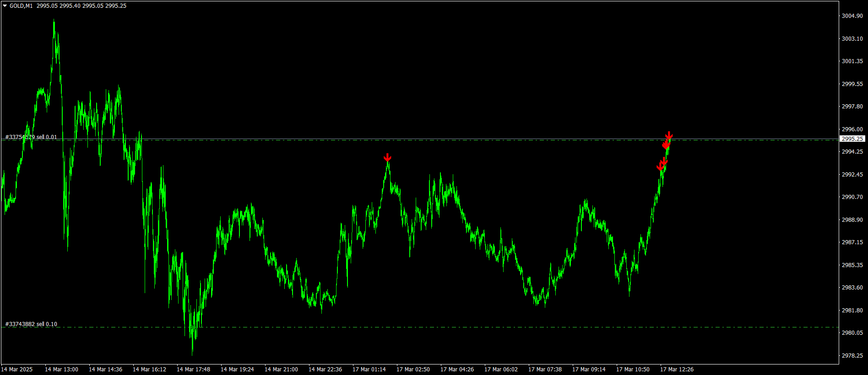Image resolution: width=868 pixels, height=375 pixels.
Task: Click the current price tag 2995.25
Action: click(852, 139)
